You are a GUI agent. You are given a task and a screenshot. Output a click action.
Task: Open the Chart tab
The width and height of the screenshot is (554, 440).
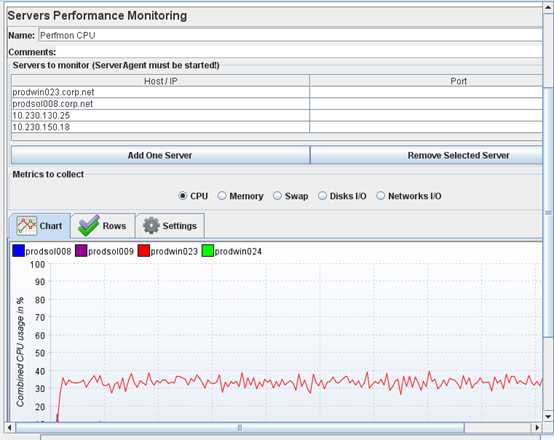[x=40, y=226]
